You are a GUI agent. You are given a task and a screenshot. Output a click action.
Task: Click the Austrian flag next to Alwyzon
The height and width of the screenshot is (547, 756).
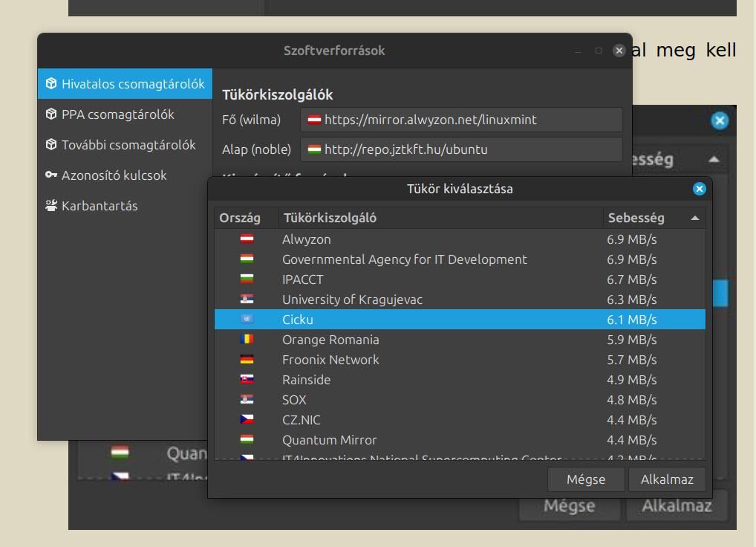click(x=247, y=239)
